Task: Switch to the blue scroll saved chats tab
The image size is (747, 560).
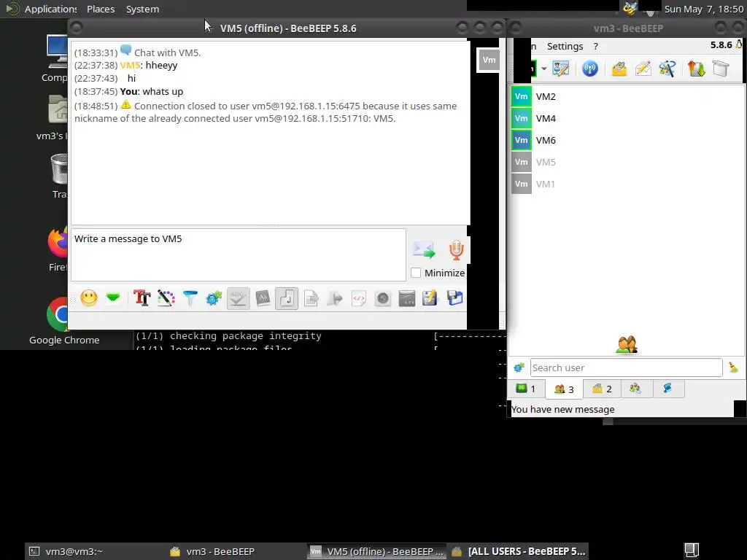Action: point(667,389)
